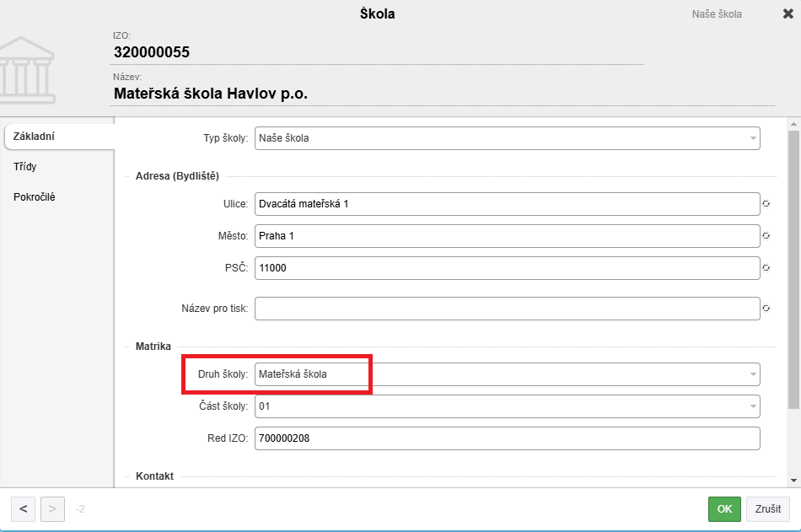This screenshot has width=801, height=532.
Task: Go to previous record with the < arrow
Action: 23,509
